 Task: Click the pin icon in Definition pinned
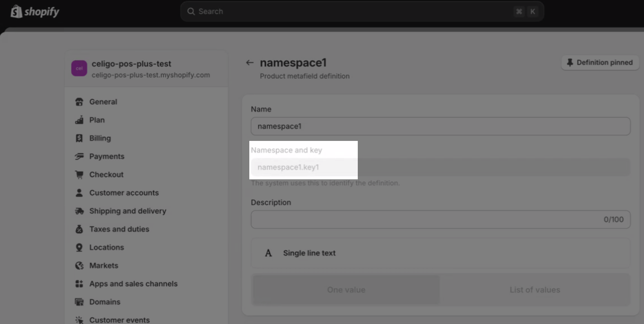pyautogui.click(x=570, y=63)
